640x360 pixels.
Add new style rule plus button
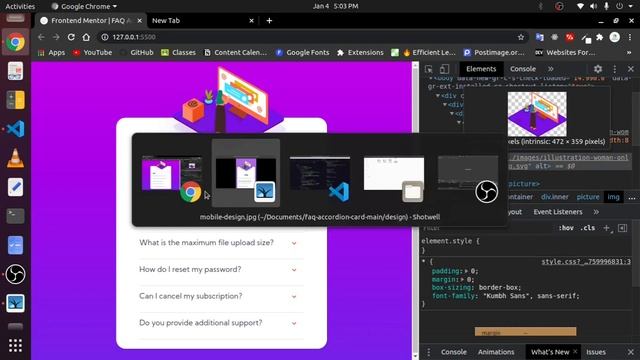tap(607, 228)
